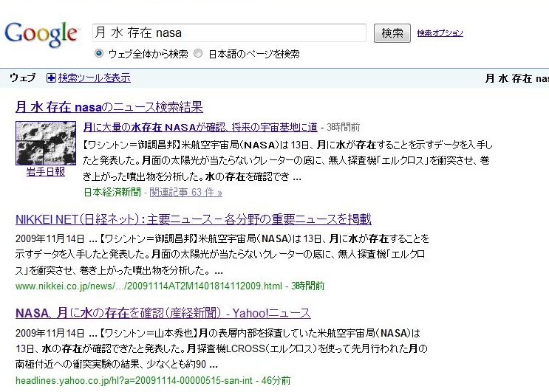Image resolution: width=549 pixels, height=392 pixels.
Task: Click the plus icon beside 検索ツールを表示
Action: click(51, 78)
